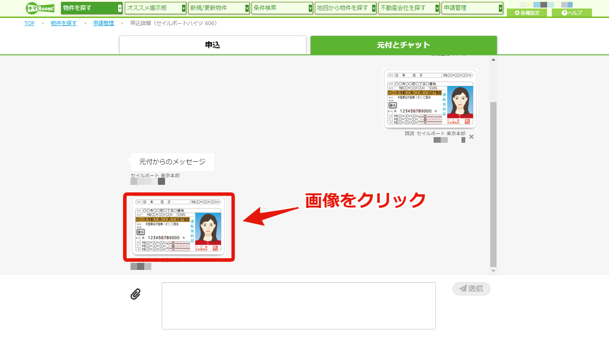The height and width of the screenshot is (364, 609).
Task: Focus the chat message input box
Action: [299, 306]
